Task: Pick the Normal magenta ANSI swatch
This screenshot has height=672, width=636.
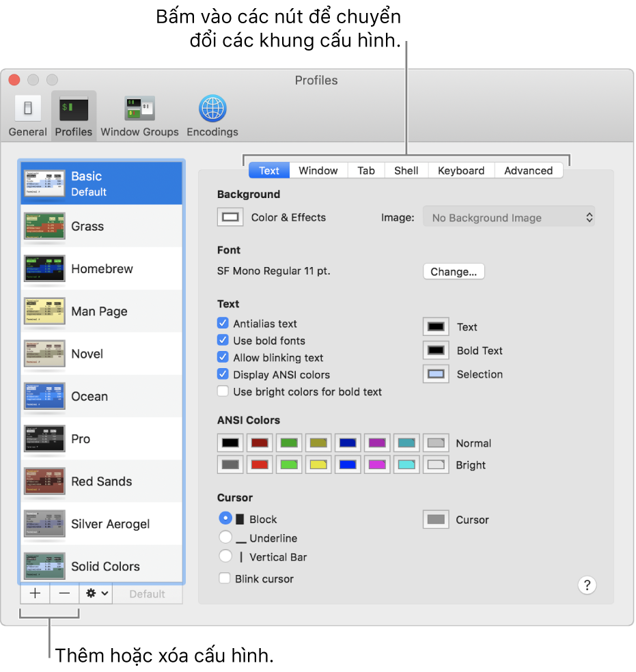Action: [x=377, y=443]
